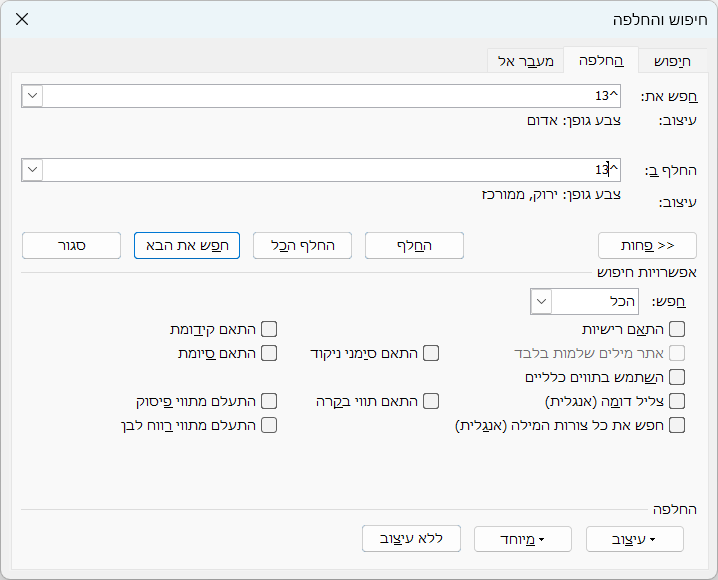Viewport: 718px width, 580px height.
Task: Click in the חפש את text field
Action: (x=330, y=96)
